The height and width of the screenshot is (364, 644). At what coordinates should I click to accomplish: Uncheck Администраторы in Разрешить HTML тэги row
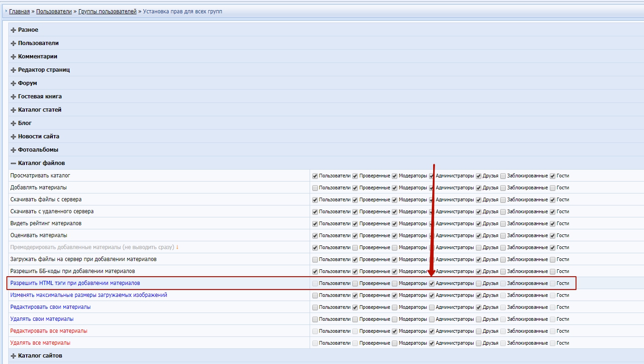[x=432, y=284]
